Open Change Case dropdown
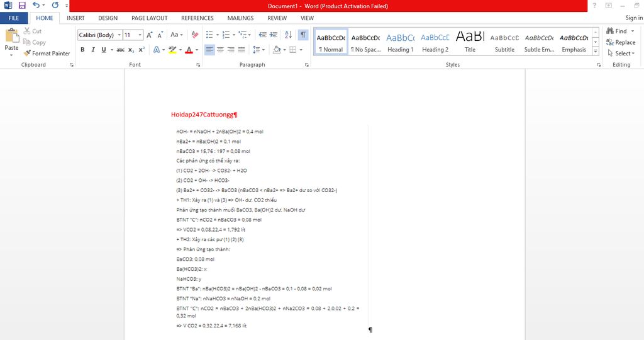 coord(177,35)
